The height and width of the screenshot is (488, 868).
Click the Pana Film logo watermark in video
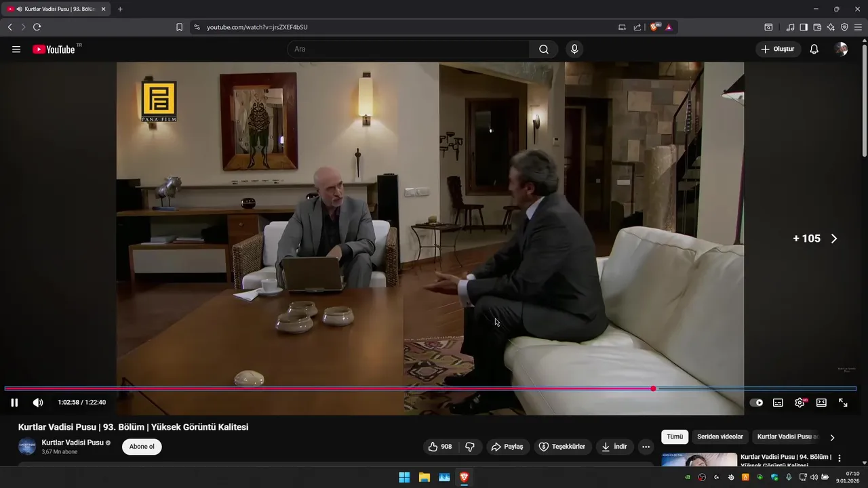click(x=159, y=102)
